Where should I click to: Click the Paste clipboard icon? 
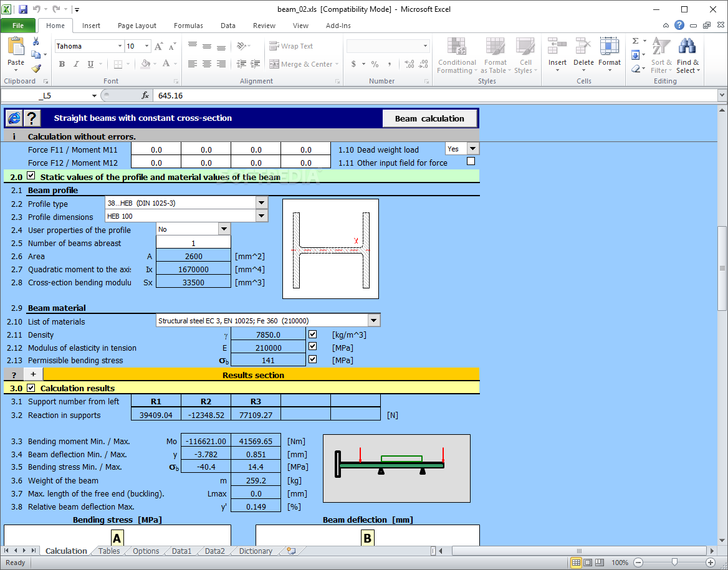point(16,47)
